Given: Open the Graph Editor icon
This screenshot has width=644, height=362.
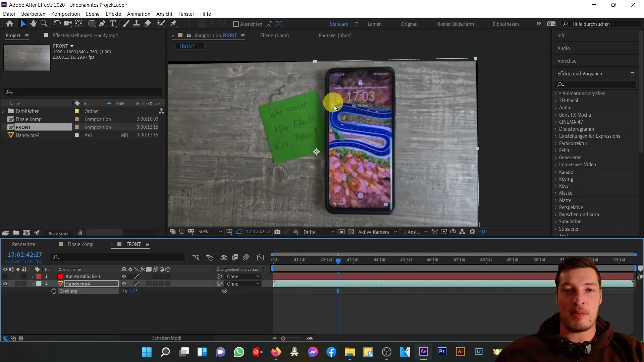Looking at the screenshot, I should coord(260,257).
